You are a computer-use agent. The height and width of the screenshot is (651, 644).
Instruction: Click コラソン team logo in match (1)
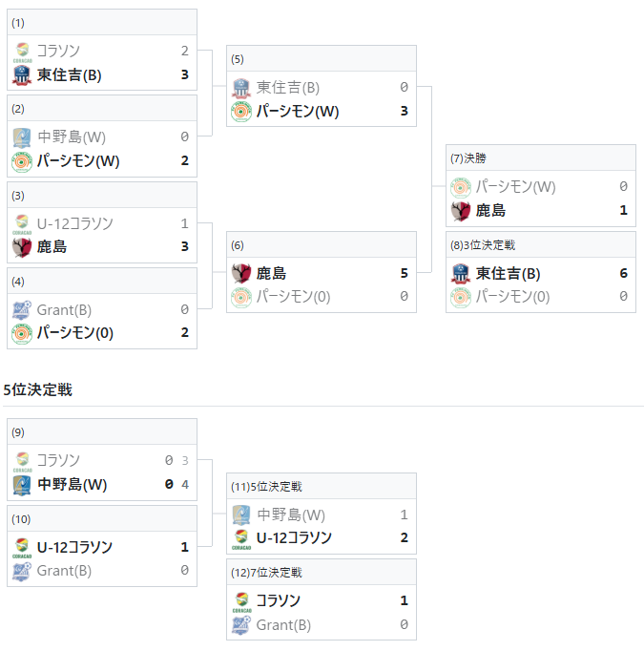[x=22, y=52]
